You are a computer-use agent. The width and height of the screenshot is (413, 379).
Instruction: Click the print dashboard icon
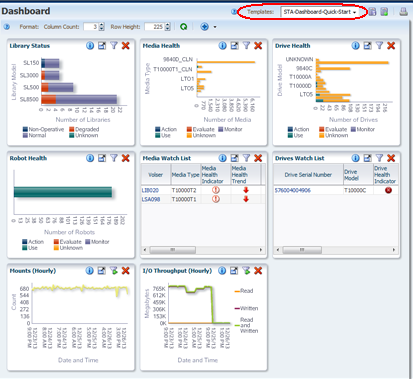pyautogui.click(x=403, y=12)
